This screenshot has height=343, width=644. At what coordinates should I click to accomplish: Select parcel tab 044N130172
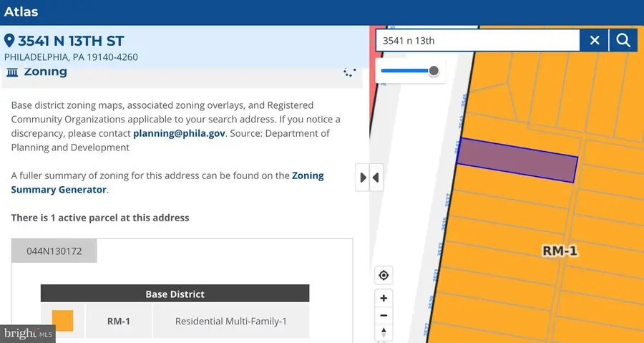(54, 251)
